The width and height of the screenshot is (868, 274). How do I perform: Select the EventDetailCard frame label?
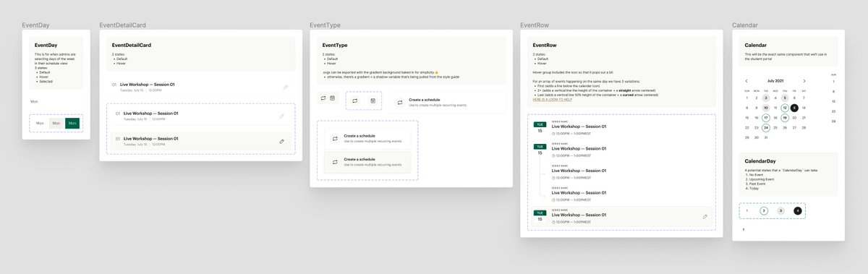pos(122,25)
